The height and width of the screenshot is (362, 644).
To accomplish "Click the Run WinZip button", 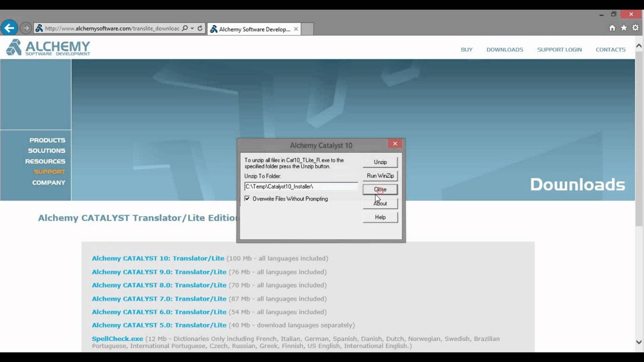I will point(380,175).
